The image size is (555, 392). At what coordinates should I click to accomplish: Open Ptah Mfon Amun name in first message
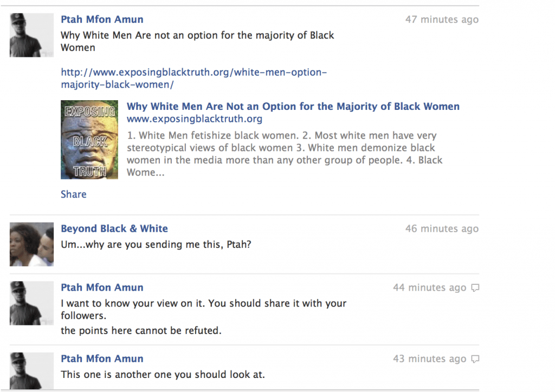tap(102, 19)
